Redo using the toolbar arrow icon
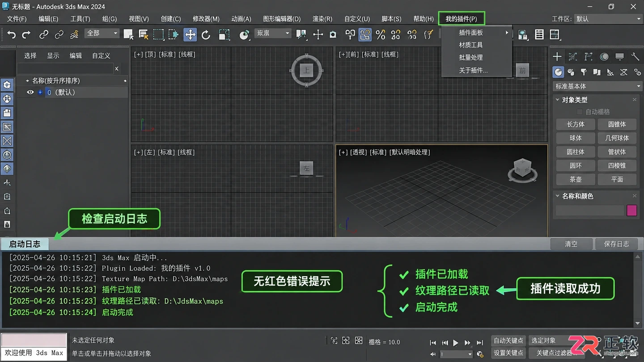Image resolution: width=644 pixels, height=362 pixels. tap(26, 34)
